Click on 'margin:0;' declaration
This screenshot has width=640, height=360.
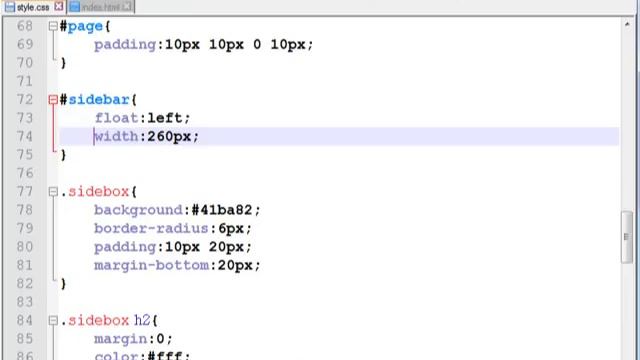click(133, 339)
